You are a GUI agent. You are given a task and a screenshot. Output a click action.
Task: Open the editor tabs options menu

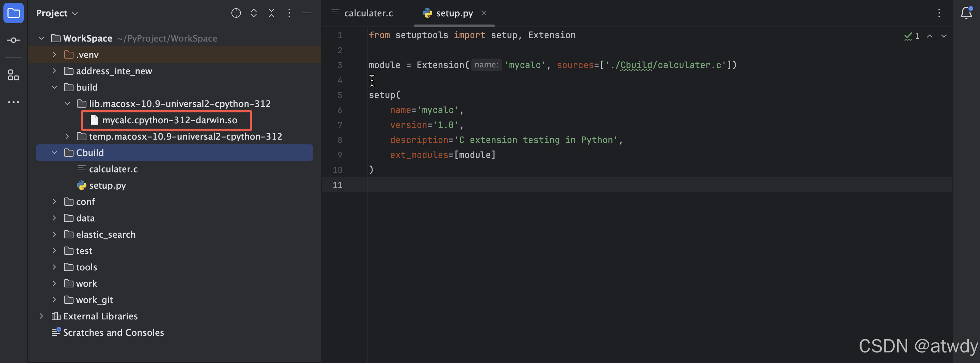click(939, 13)
